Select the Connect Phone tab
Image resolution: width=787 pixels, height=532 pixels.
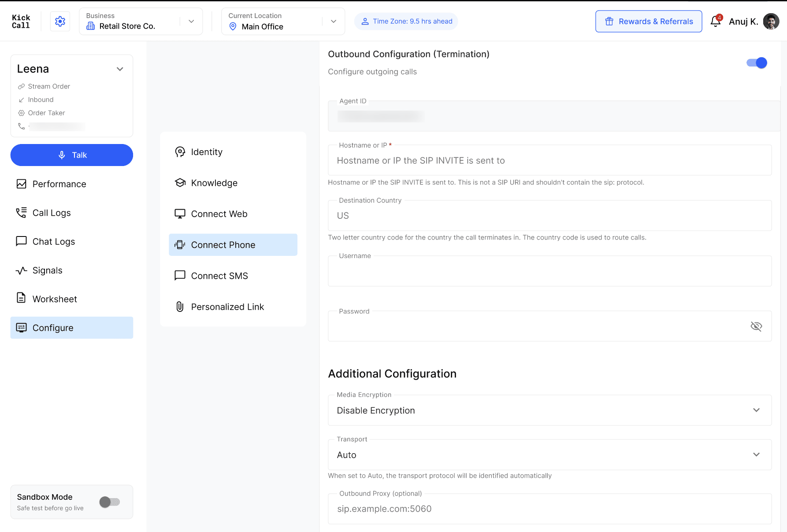click(x=233, y=245)
